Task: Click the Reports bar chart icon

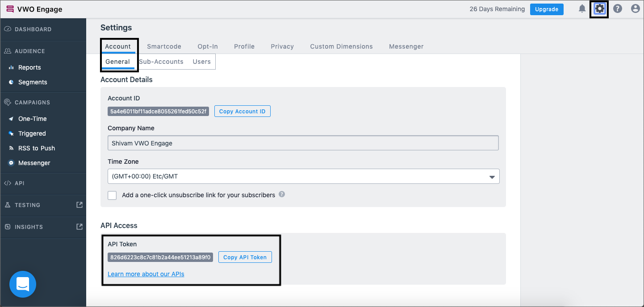Action: [x=11, y=67]
